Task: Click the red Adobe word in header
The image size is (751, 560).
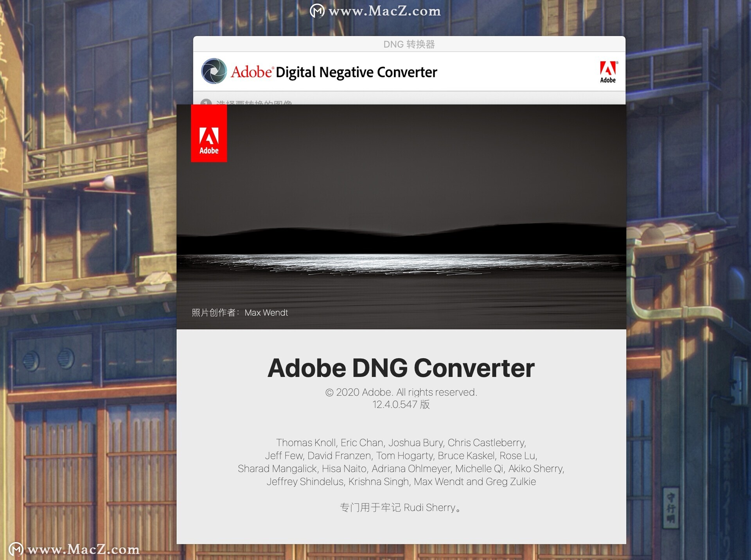Action: coord(252,72)
